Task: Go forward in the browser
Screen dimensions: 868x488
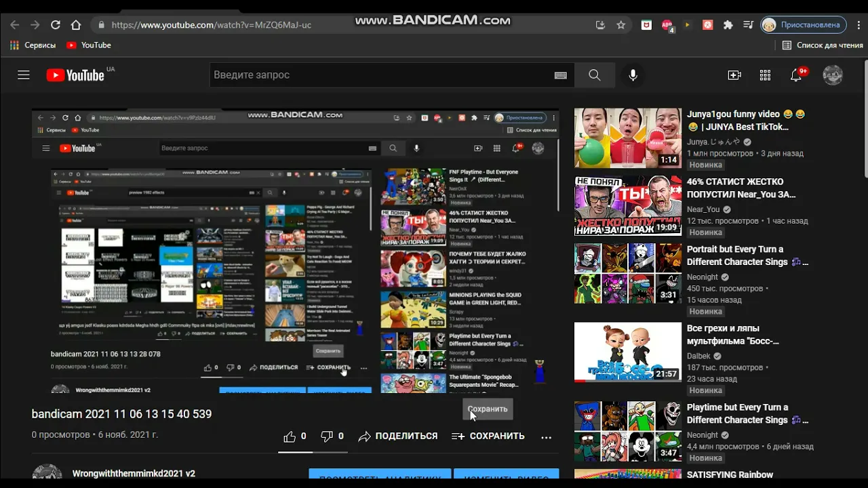Action: click(35, 25)
